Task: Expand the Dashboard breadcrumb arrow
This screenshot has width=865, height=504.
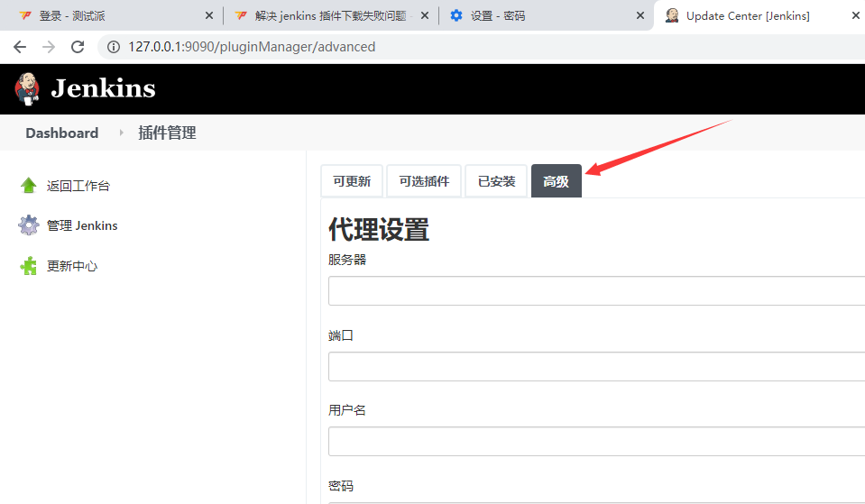Action: click(121, 133)
